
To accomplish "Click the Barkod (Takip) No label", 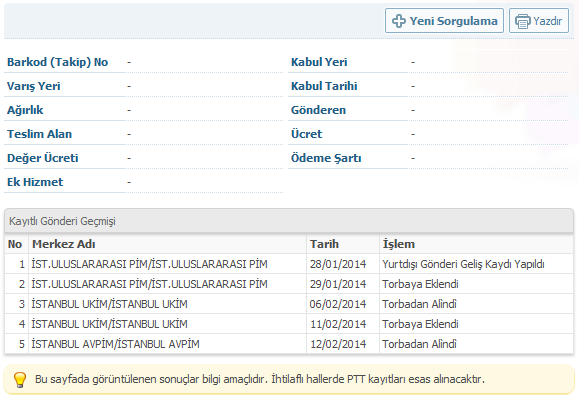I will [58, 62].
